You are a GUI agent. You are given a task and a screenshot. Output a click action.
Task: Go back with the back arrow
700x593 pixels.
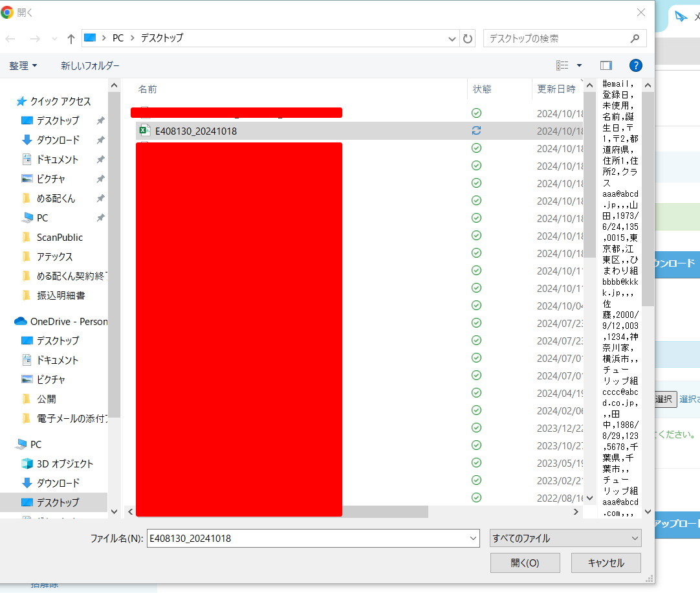10,39
